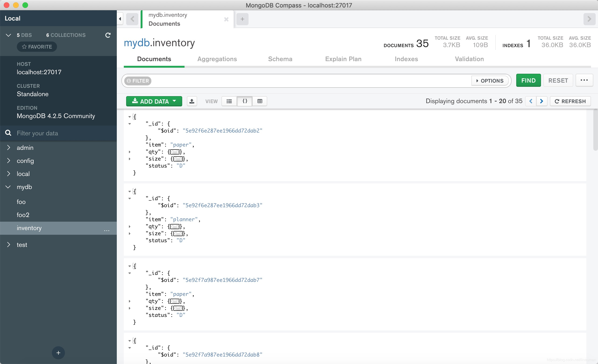
Task: Go back with the previous tab arrow
Action: tap(132, 19)
